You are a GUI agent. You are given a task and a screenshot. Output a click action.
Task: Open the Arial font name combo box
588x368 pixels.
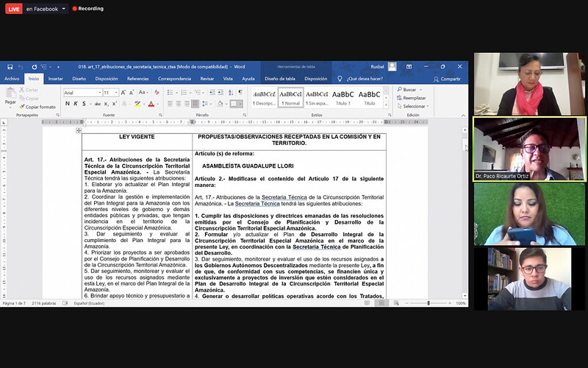82,93
